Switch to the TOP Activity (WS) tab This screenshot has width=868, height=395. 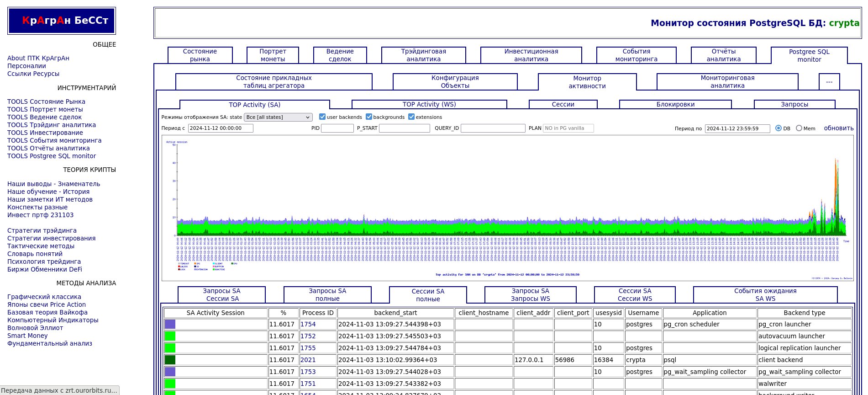(429, 104)
